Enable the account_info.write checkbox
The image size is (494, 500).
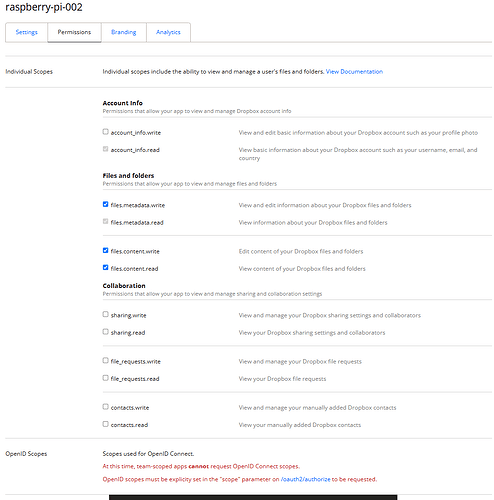105,132
